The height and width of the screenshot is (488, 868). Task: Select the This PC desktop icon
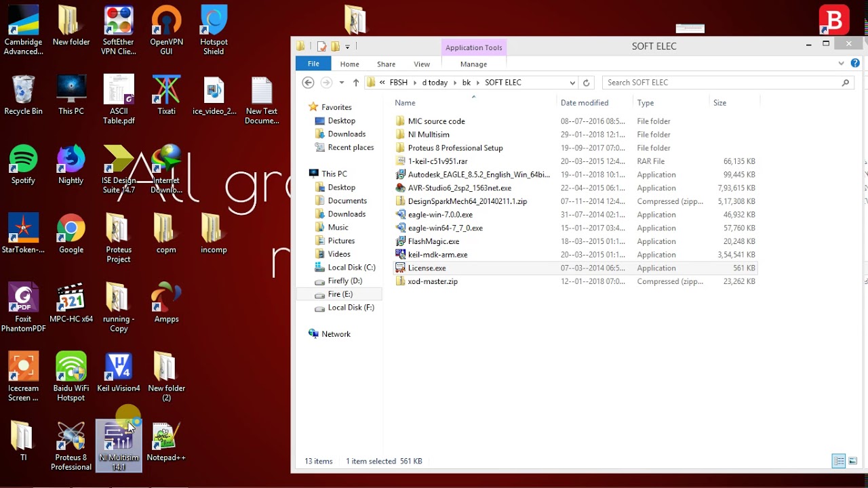coord(71,95)
